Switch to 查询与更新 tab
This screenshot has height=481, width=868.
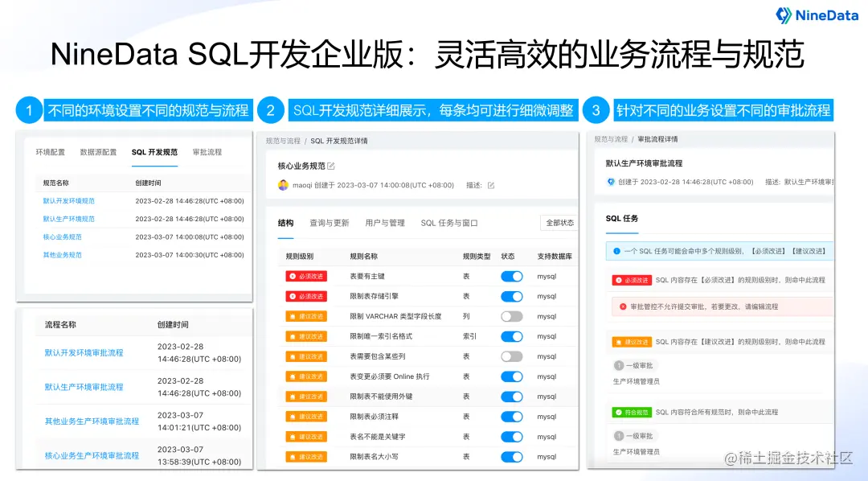[x=329, y=223]
